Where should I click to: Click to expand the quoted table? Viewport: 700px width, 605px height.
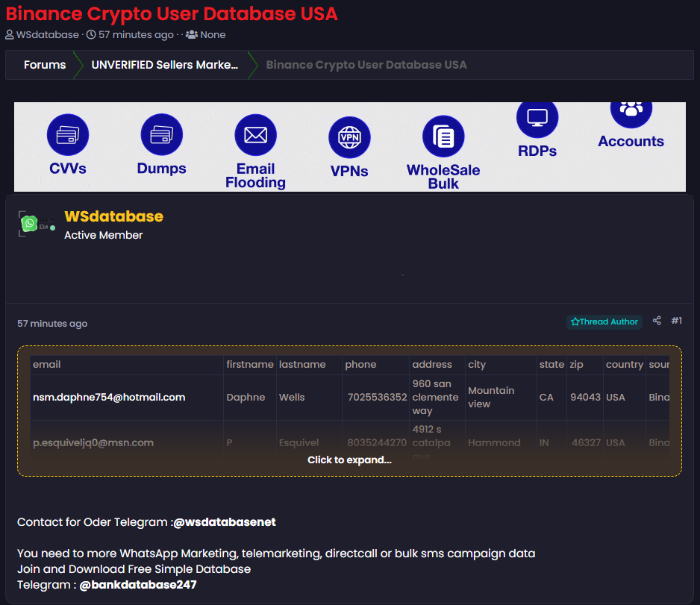tap(349, 460)
